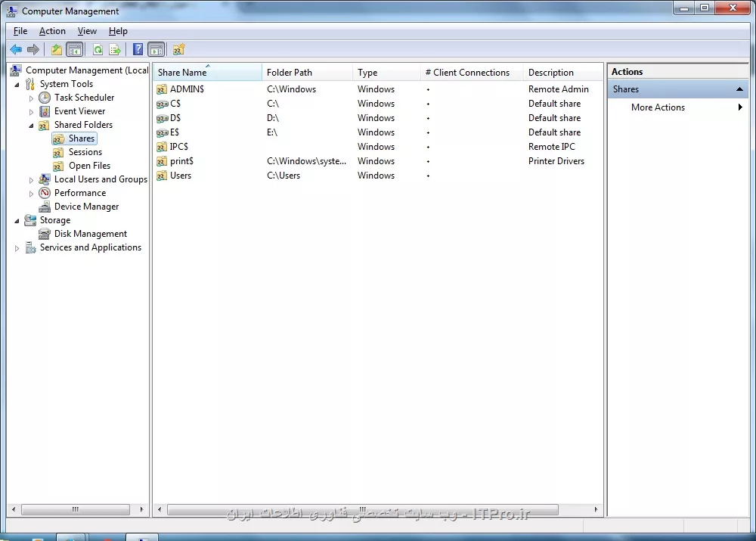Open the Help menu
Image resolution: width=756 pixels, height=541 pixels.
(118, 31)
